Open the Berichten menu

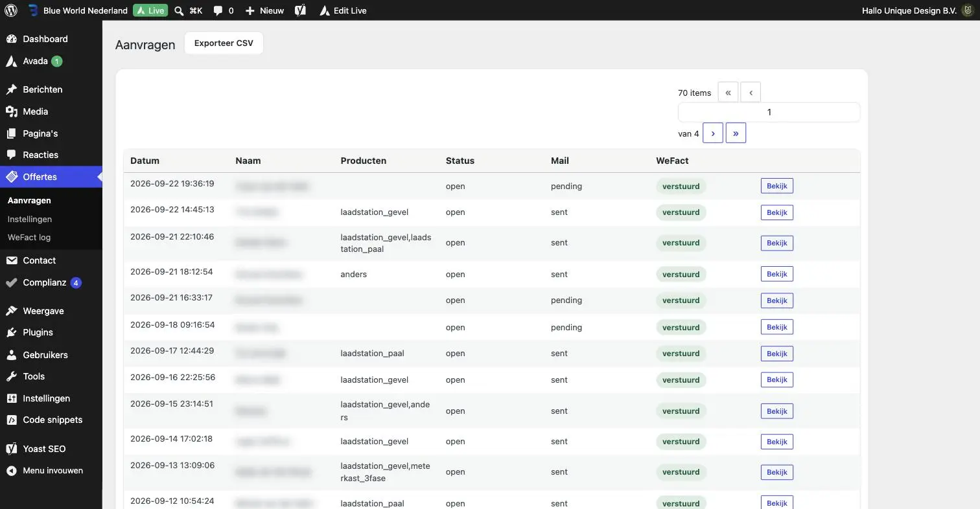click(51, 89)
